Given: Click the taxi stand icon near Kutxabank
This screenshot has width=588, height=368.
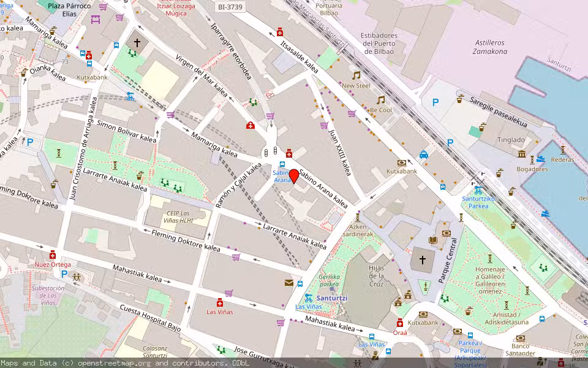Looking at the screenshot, I should [x=423, y=155].
